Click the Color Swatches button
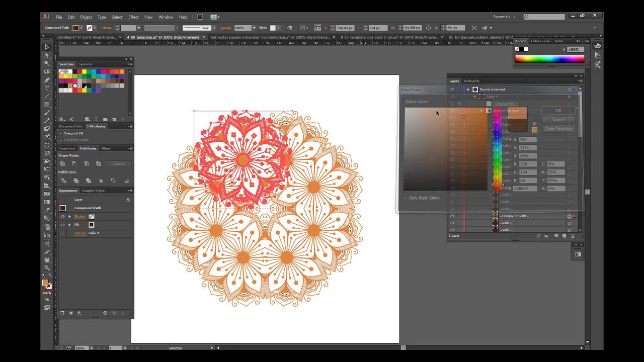Viewport: 644px width, 362px height. coord(558,129)
